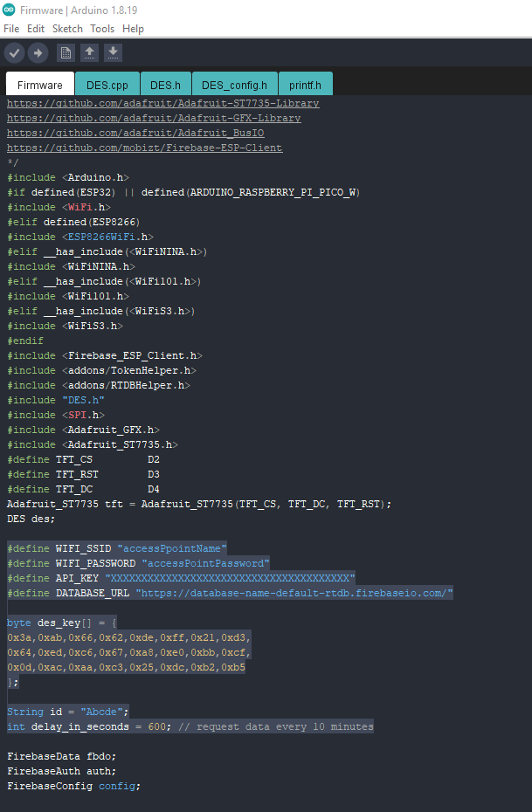Click the WIFI_SSID define line in editor
The height and width of the screenshot is (812, 532).
pyautogui.click(x=117, y=548)
